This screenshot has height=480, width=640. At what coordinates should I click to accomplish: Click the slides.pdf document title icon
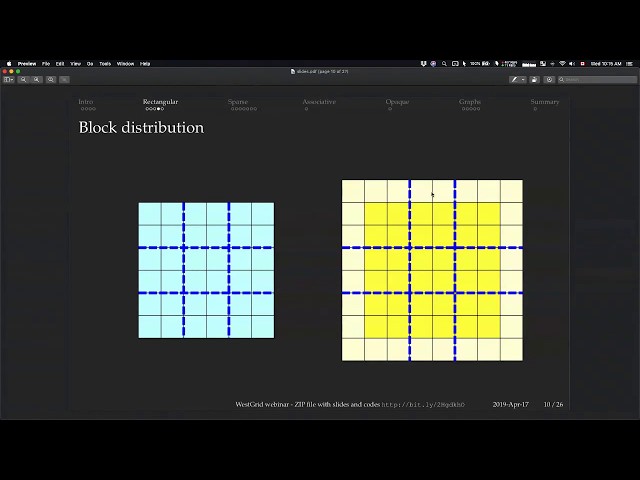(x=293, y=71)
